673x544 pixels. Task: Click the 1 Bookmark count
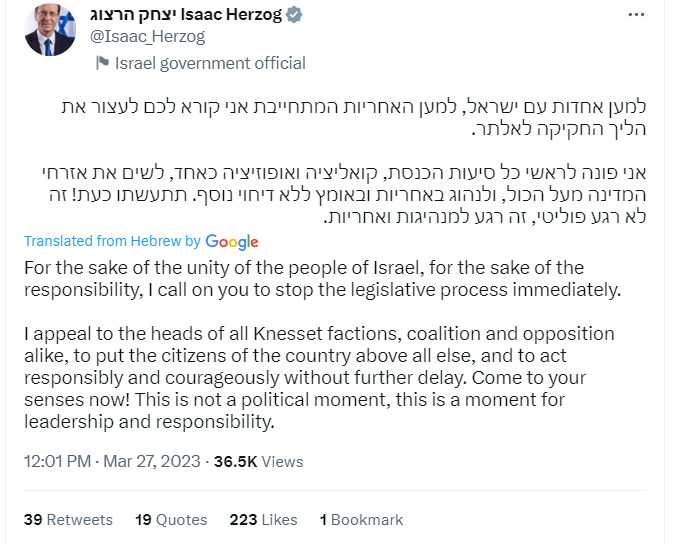tap(361, 519)
